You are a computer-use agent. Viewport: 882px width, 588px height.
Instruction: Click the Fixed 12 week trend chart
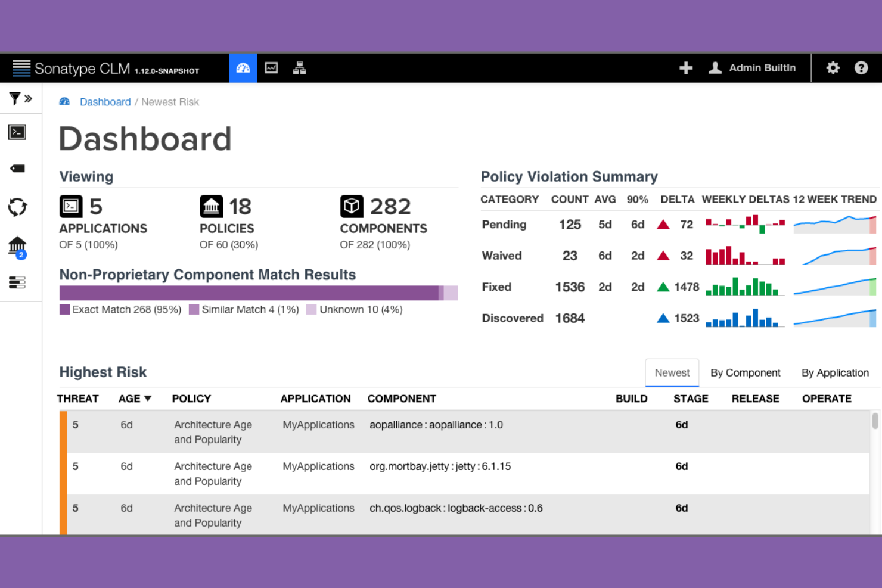click(835, 287)
